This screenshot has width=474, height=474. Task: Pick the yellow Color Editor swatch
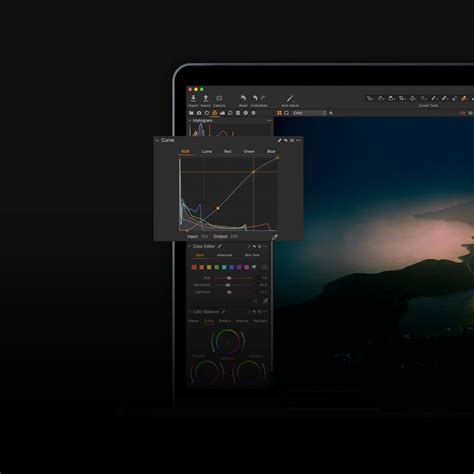209,267
